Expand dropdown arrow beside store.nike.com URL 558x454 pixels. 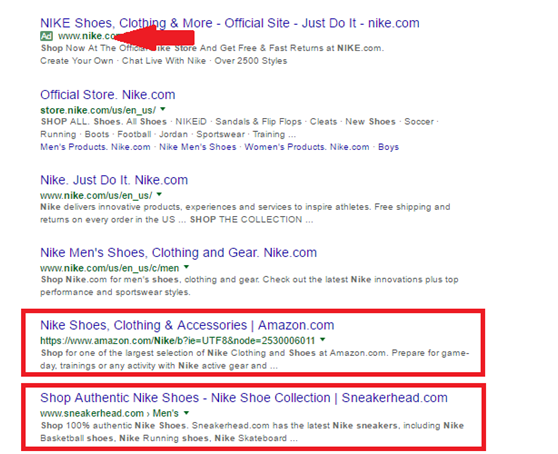[163, 109]
